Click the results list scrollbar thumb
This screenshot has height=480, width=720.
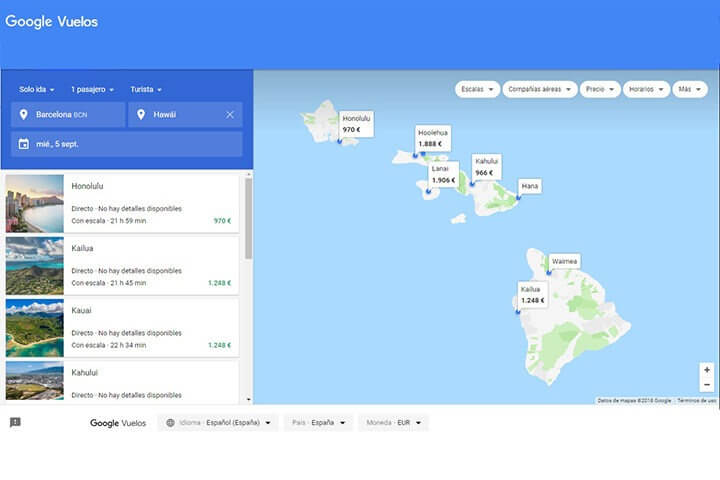248,218
